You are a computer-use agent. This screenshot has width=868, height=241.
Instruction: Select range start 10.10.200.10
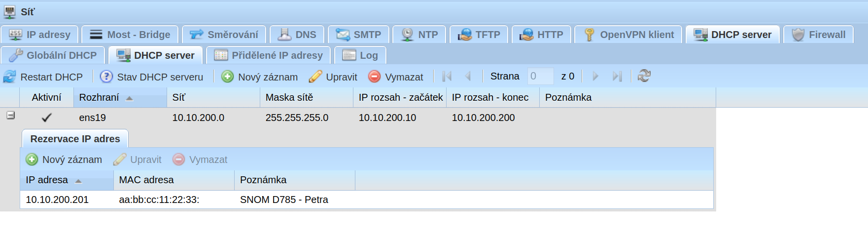coord(387,118)
